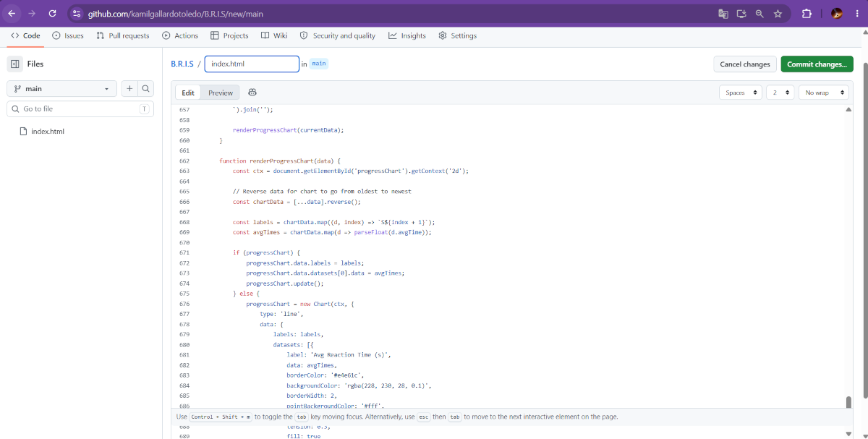Open the Pull requests tab
Image resolution: width=868 pixels, height=439 pixels.
pos(122,35)
